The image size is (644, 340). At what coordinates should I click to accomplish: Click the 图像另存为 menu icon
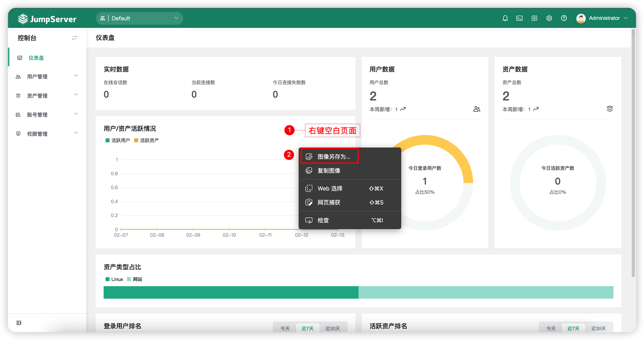[309, 157]
